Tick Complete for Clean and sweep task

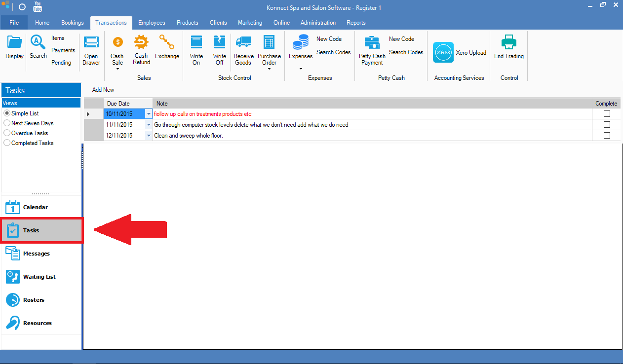coord(607,136)
